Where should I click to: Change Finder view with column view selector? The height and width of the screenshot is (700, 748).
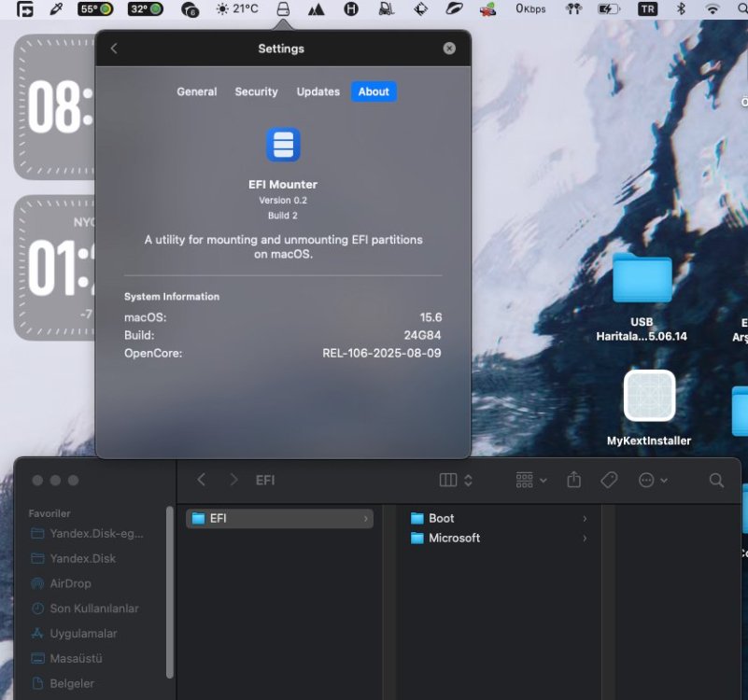point(456,480)
